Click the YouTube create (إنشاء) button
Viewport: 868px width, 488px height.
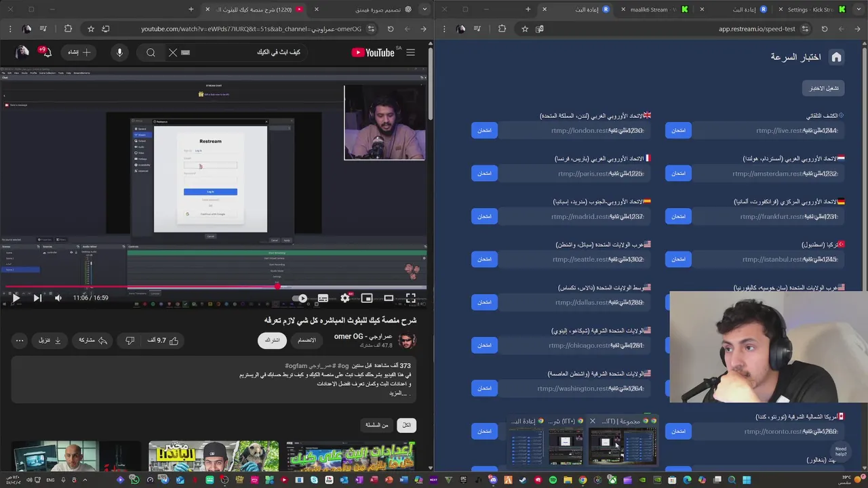click(79, 52)
